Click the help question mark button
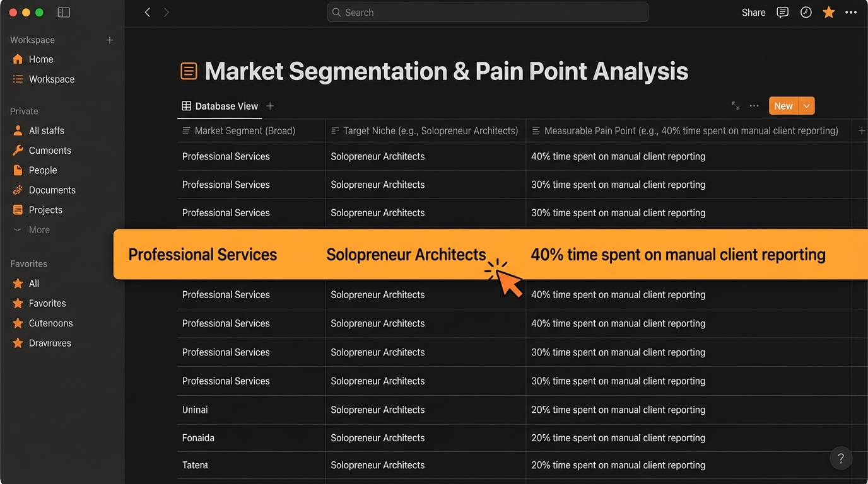Screen dimensions: 868x484 point(841,459)
